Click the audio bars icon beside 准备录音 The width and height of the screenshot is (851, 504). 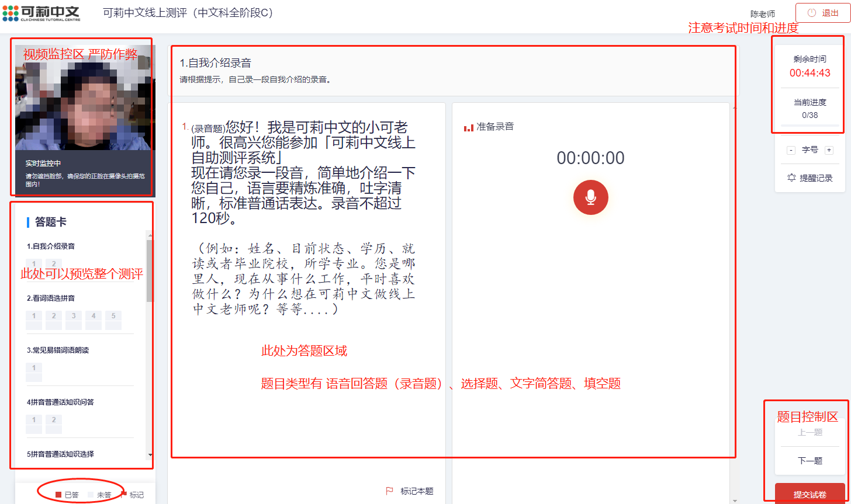[468, 127]
